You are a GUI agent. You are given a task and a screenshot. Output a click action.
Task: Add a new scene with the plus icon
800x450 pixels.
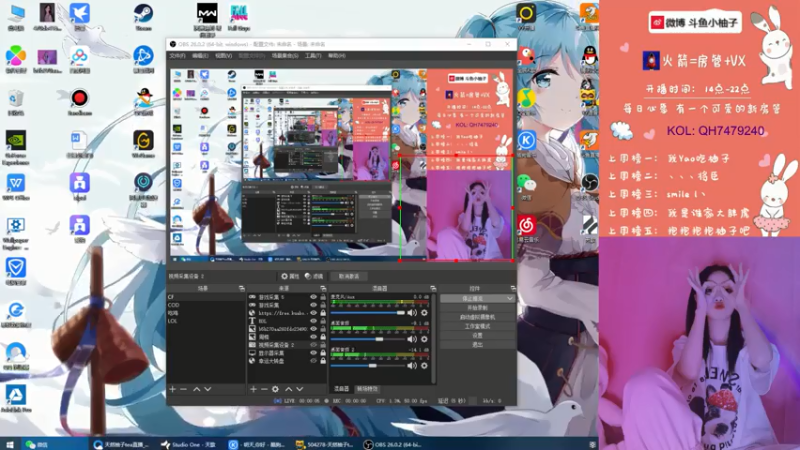click(172, 389)
